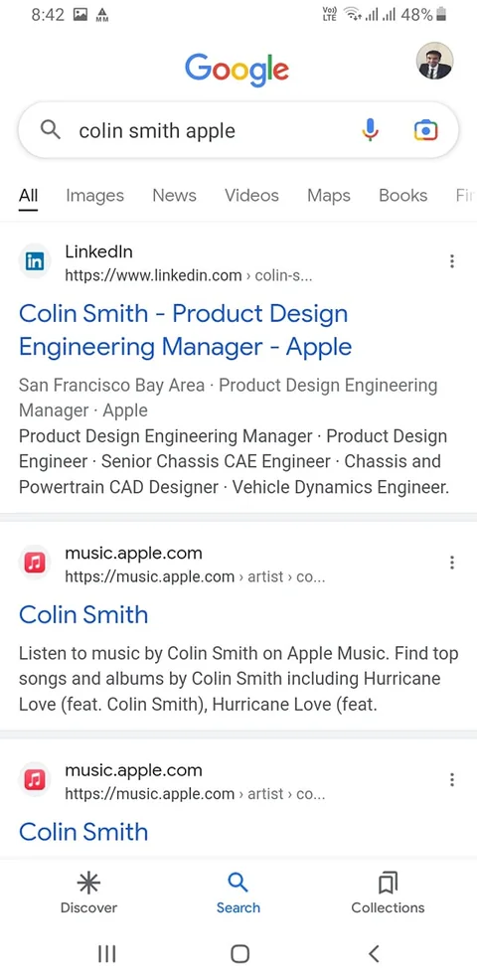This screenshot has height=980, width=477.
Task: Open the Collections tab
Action: (x=388, y=894)
